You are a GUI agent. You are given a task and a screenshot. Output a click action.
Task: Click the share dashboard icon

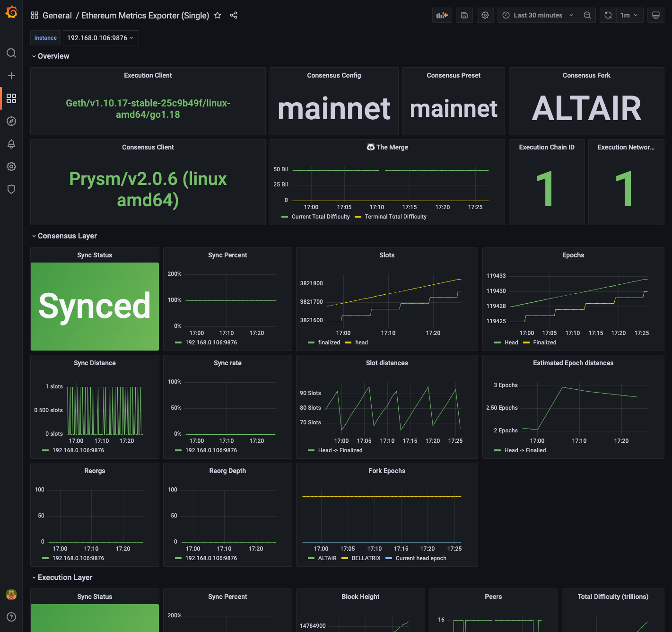pyautogui.click(x=234, y=15)
